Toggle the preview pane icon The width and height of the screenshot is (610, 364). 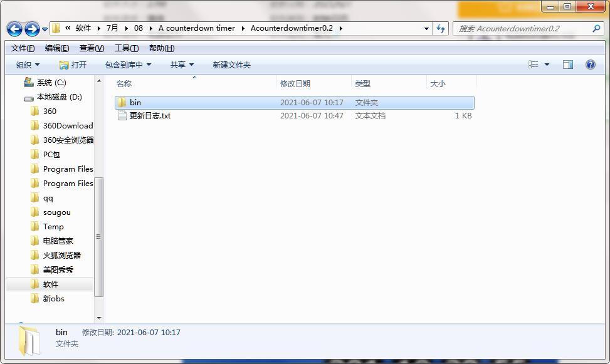pos(568,65)
